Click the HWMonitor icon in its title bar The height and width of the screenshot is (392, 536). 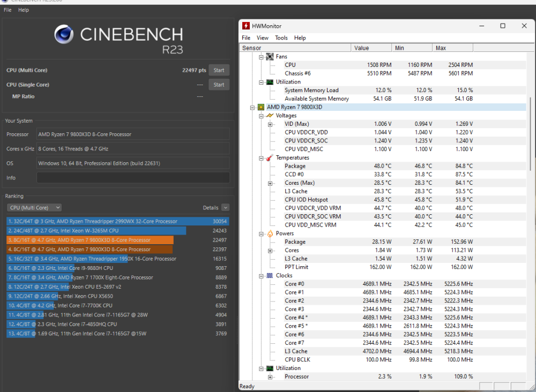[246, 25]
